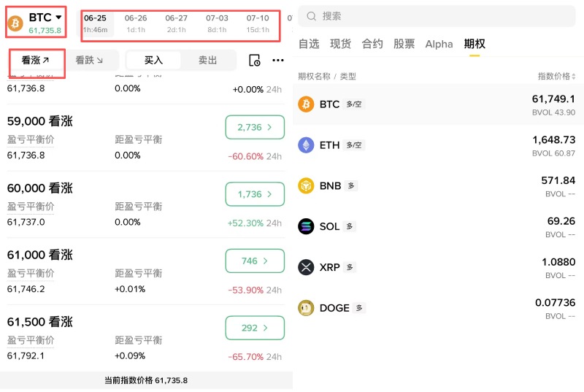
Task: Click the 盈亏平衡价 label in the 59,000 row
Action: click(31, 139)
